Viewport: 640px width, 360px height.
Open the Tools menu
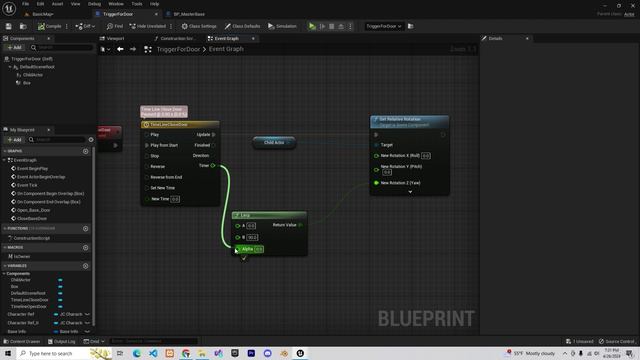click(137, 4)
